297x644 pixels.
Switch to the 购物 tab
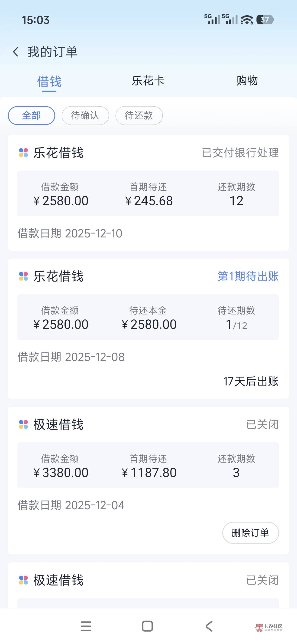[247, 81]
